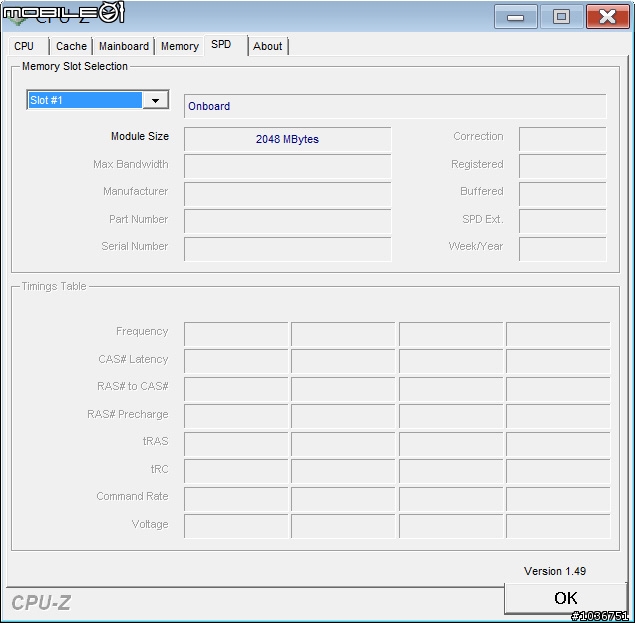The image size is (635, 624).
Task: Expand the Slot #1 dropdown arrow
Action: [156, 100]
